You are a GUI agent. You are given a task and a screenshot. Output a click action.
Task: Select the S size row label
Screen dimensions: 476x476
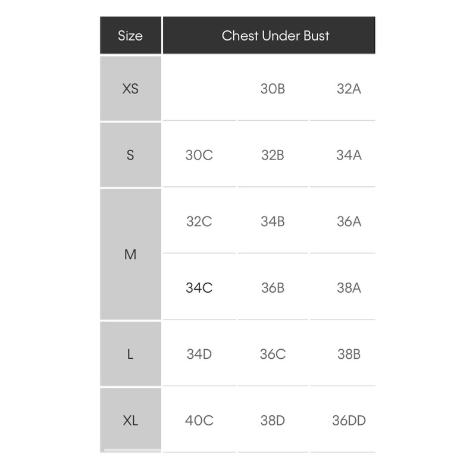coord(130,155)
